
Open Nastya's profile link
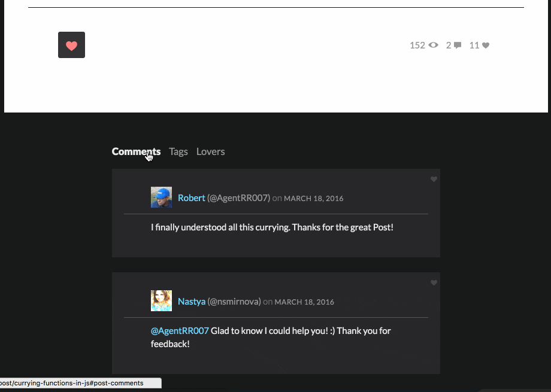coord(191,301)
